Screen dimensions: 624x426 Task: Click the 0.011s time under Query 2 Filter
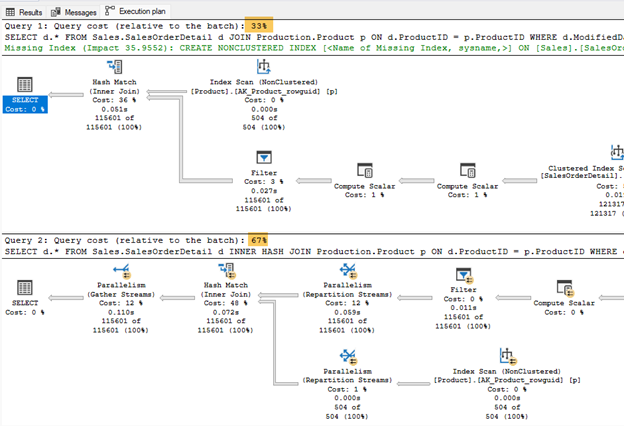coord(463,307)
